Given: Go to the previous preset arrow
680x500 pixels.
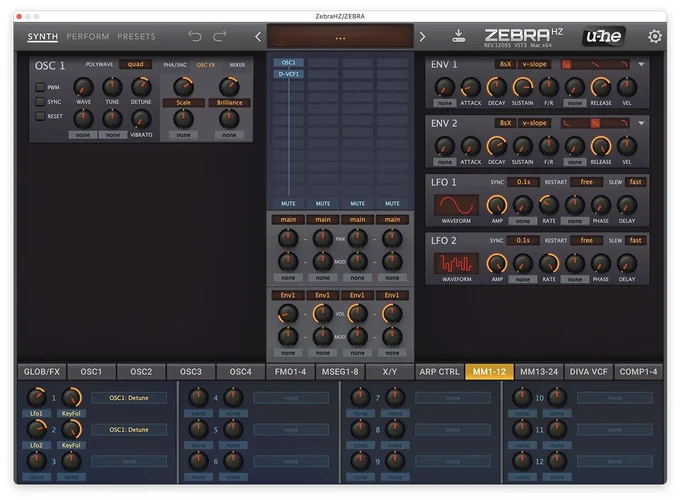Looking at the screenshot, I should coord(258,37).
